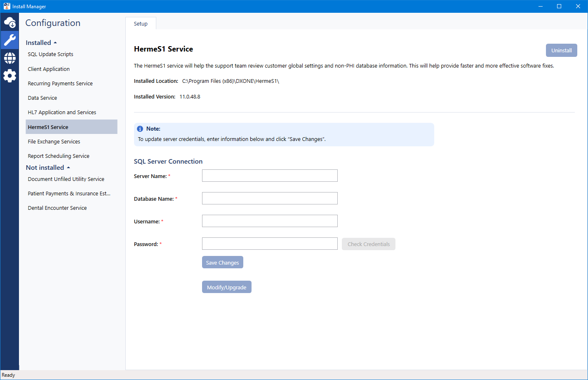
Task: Click the Uninstall button
Action: click(x=561, y=50)
